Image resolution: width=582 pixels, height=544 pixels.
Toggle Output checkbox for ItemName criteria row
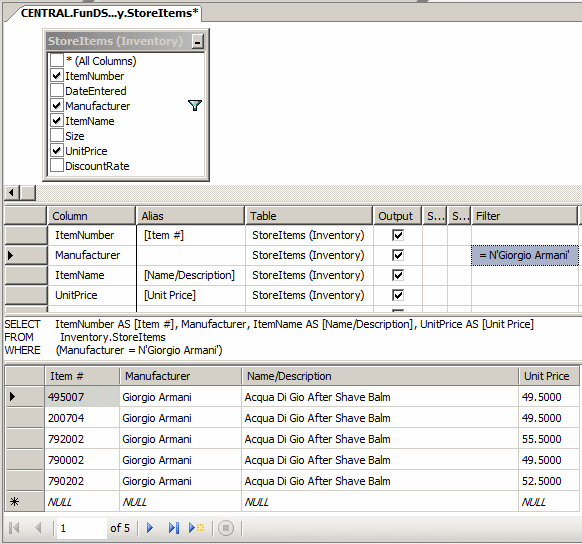398,275
